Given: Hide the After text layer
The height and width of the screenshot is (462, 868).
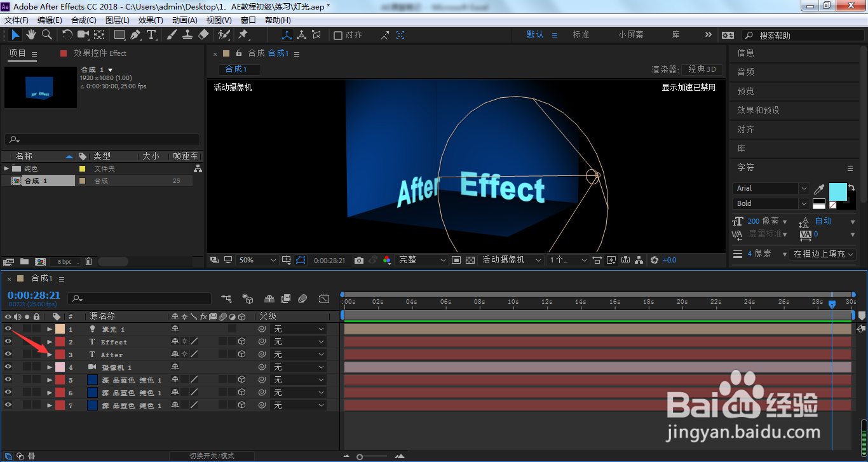Looking at the screenshot, I should [8, 354].
